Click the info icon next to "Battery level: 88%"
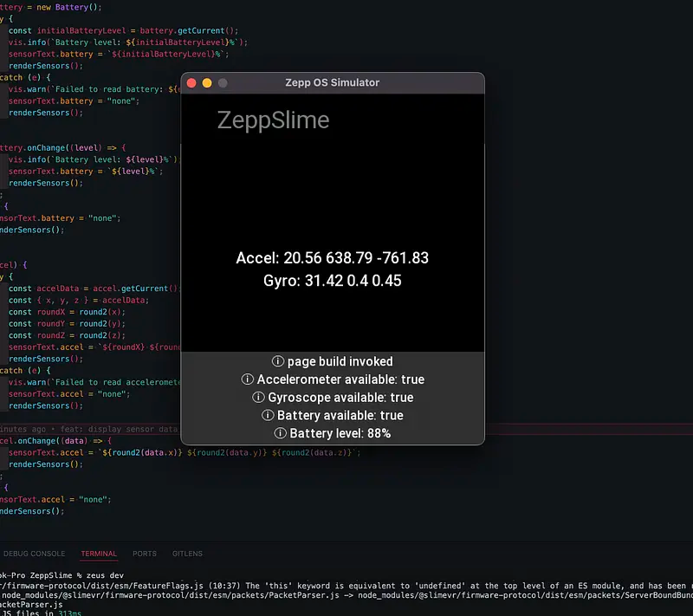This screenshot has width=693, height=616. (x=280, y=433)
